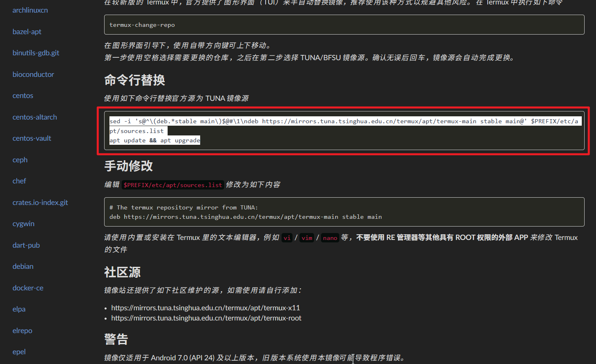596x364 pixels.
Task: Open the elpa sidebar link
Action: 19,309
